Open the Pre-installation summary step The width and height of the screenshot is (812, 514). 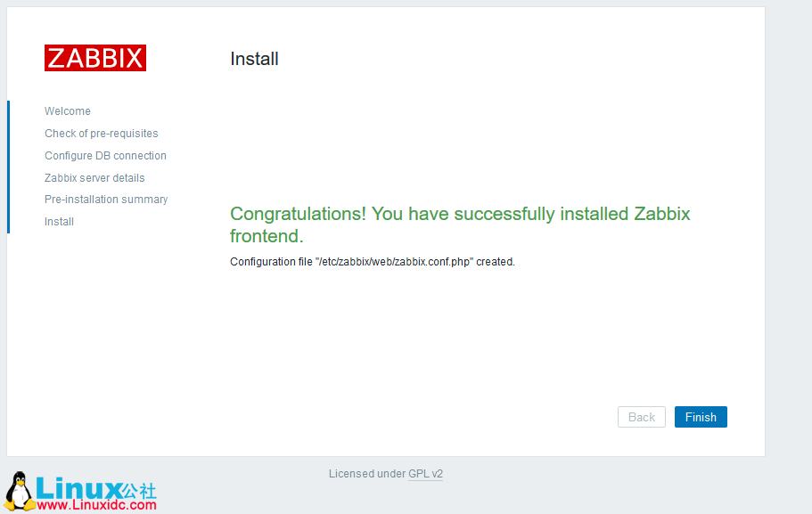(106, 199)
